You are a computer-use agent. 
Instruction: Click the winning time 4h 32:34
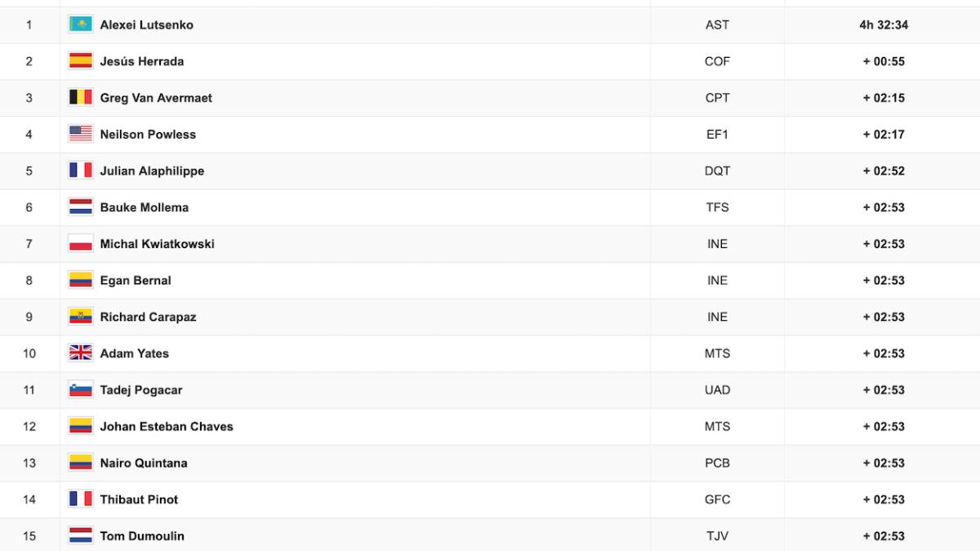point(884,24)
